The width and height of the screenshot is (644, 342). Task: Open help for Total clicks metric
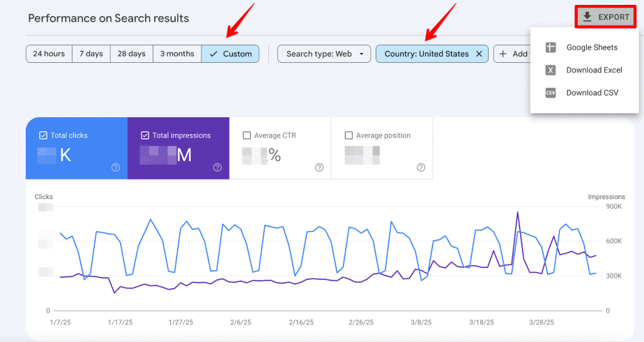point(116,168)
